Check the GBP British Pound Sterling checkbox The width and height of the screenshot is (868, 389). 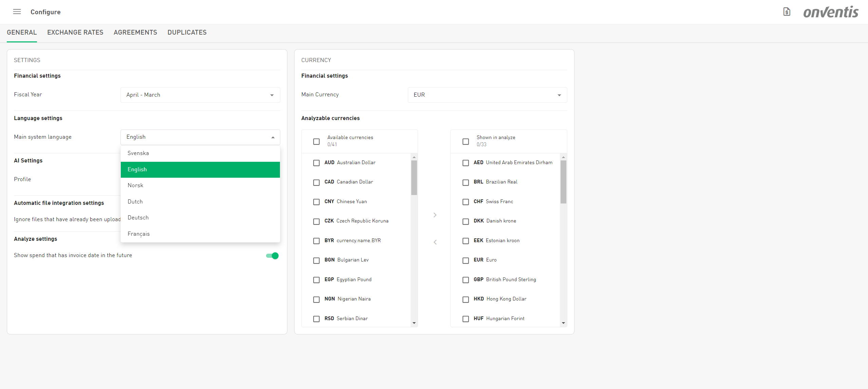tap(466, 280)
